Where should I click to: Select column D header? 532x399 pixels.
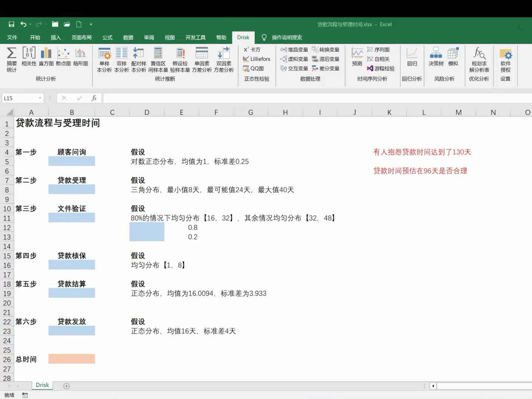pyautogui.click(x=147, y=112)
